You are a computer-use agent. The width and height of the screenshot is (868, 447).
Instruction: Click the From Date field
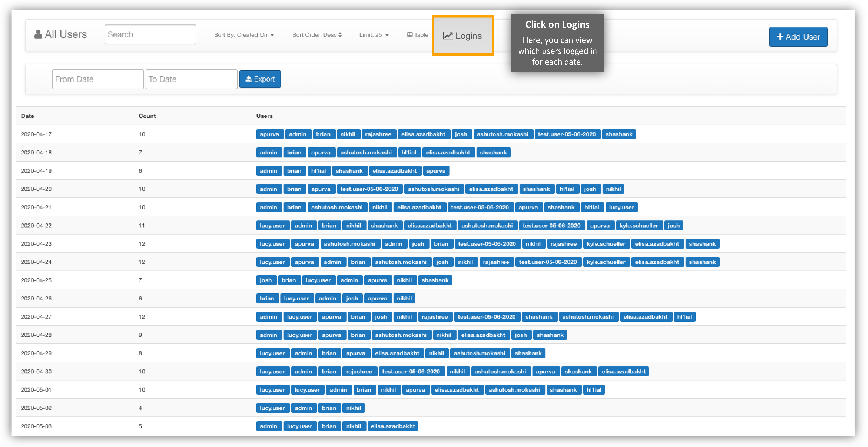98,79
